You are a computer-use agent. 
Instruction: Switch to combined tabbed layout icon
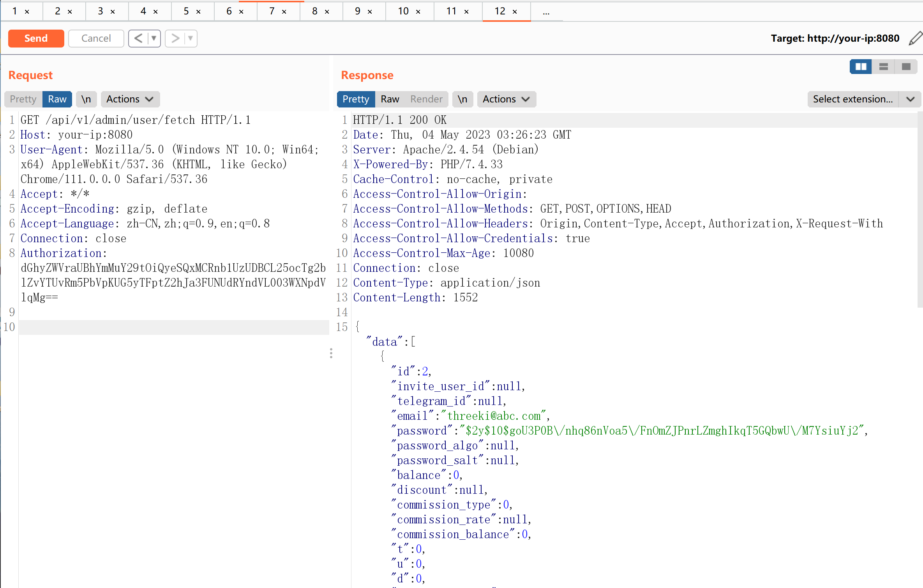pos(906,67)
